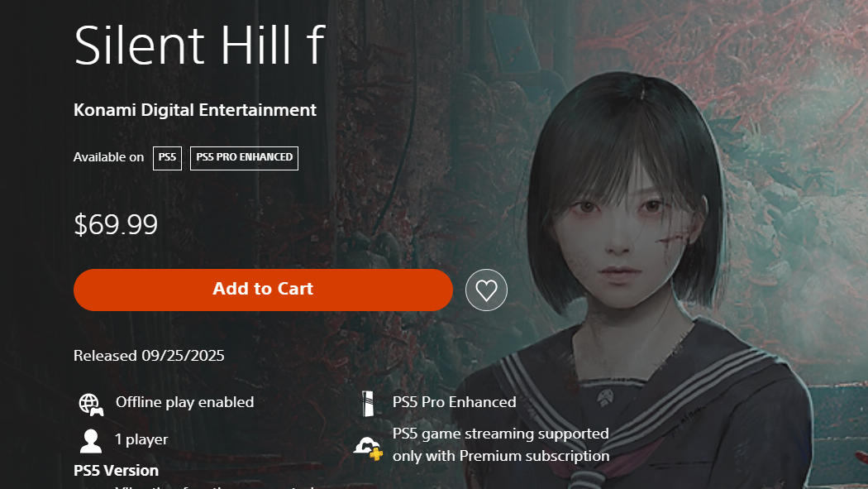Screen dimensions: 868x489
Task: Select the PS5 platform badge
Action: tap(167, 158)
